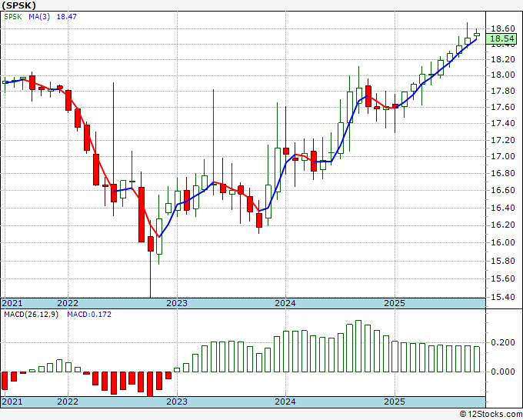This screenshot has width=523, height=420.
Task: Click the MA(3) legend label
Action: pos(39,16)
